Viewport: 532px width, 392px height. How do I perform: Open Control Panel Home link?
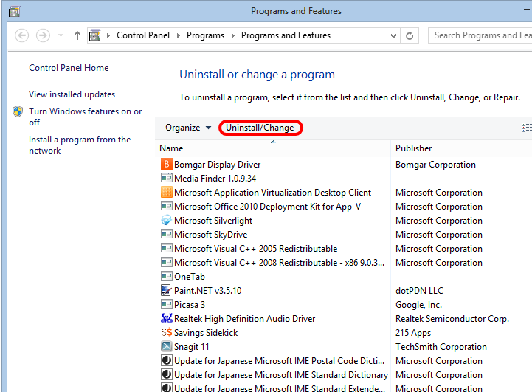point(69,68)
